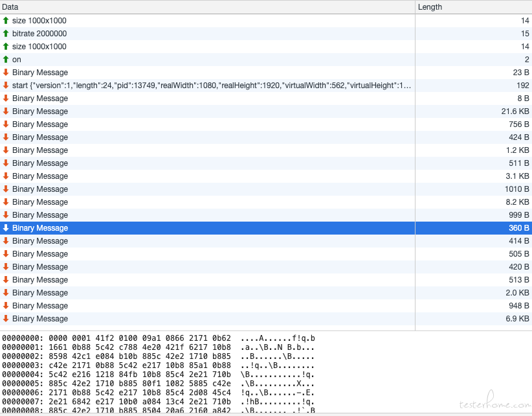Select the 'size 1000x1000' message directly above 'on'
532x416 pixels.
(x=39, y=47)
